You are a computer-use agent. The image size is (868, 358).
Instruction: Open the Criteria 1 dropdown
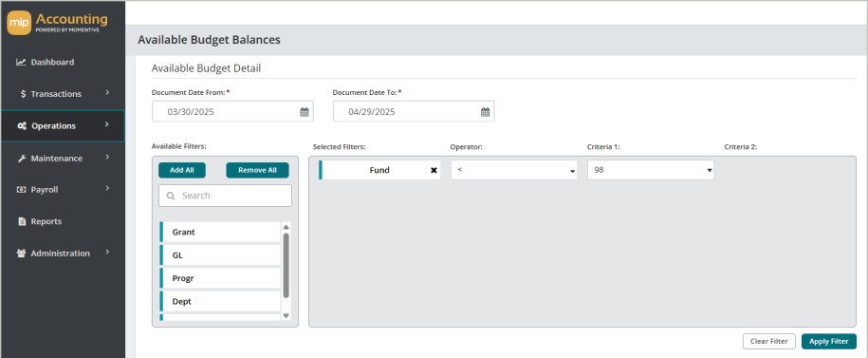pos(651,170)
